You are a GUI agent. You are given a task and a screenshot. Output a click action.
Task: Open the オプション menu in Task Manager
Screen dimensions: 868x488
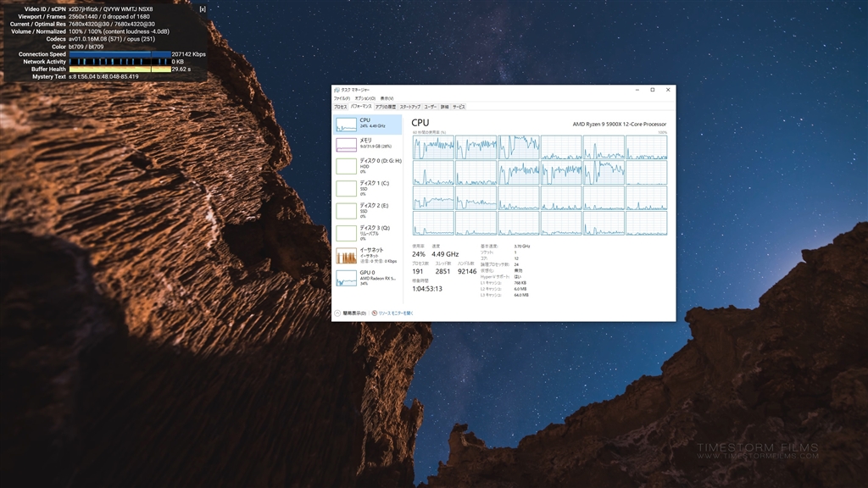[x=364, y=98]
